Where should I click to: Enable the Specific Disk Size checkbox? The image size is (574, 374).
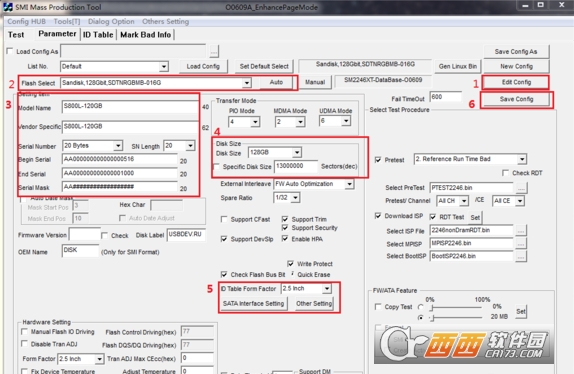pyautogui.click(x=217, y=167)
